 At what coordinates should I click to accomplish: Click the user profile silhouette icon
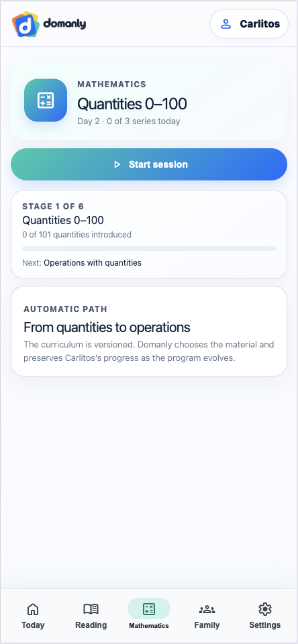click(226, 24)
